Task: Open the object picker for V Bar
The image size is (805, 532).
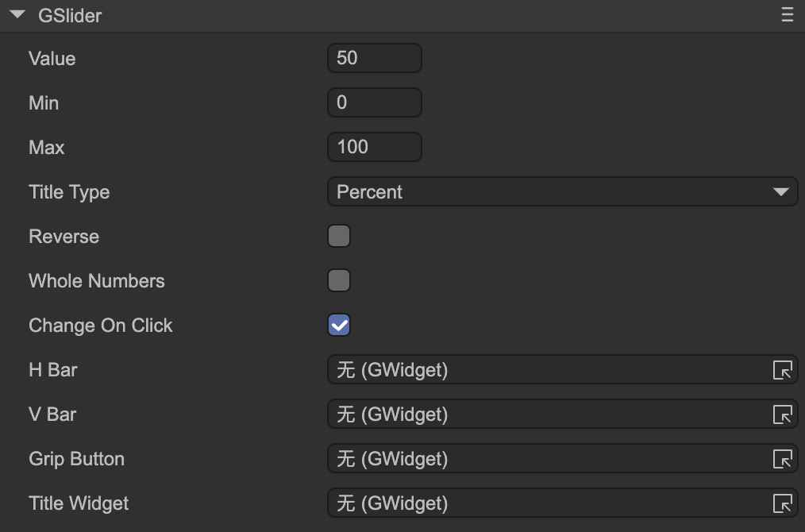Action: [782, 414]
